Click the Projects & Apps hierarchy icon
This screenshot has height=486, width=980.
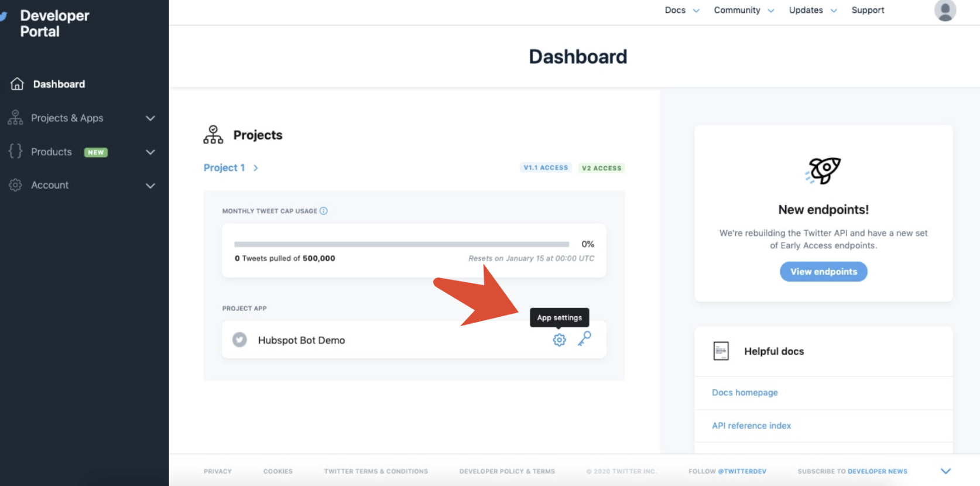(15, 118)
